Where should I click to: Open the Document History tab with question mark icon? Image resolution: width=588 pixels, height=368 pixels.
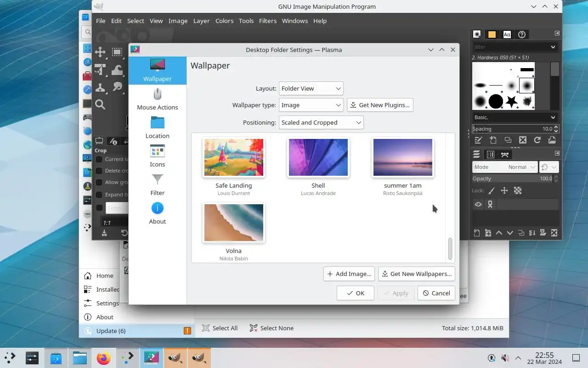(522, 34)
